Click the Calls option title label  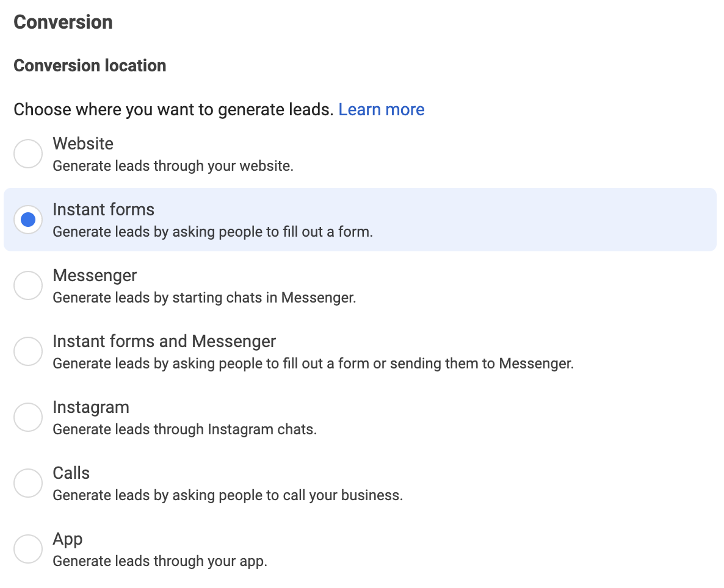[x=71, y=473]
